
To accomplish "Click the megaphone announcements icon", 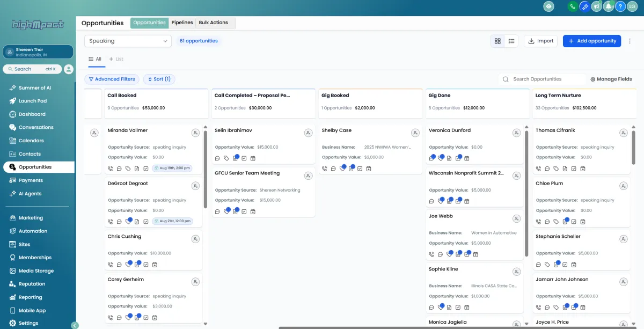I will point(597,6).
